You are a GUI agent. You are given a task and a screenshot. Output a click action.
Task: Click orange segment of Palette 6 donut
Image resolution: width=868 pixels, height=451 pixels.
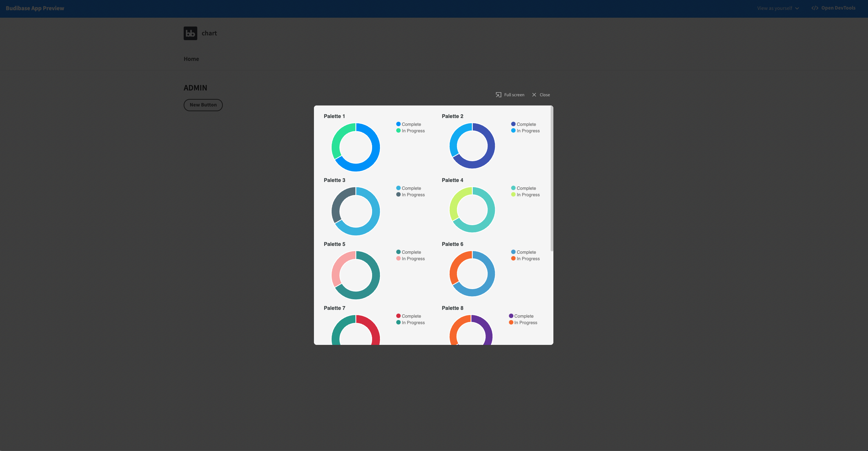point(456,264)
